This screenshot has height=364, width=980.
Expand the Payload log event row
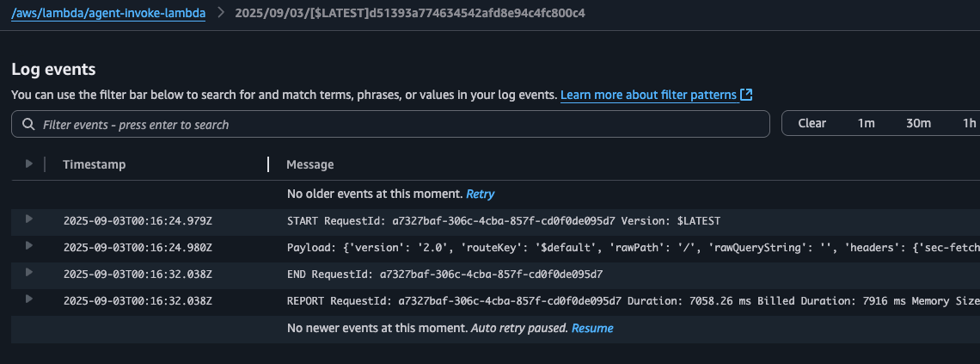pos(28,246)
